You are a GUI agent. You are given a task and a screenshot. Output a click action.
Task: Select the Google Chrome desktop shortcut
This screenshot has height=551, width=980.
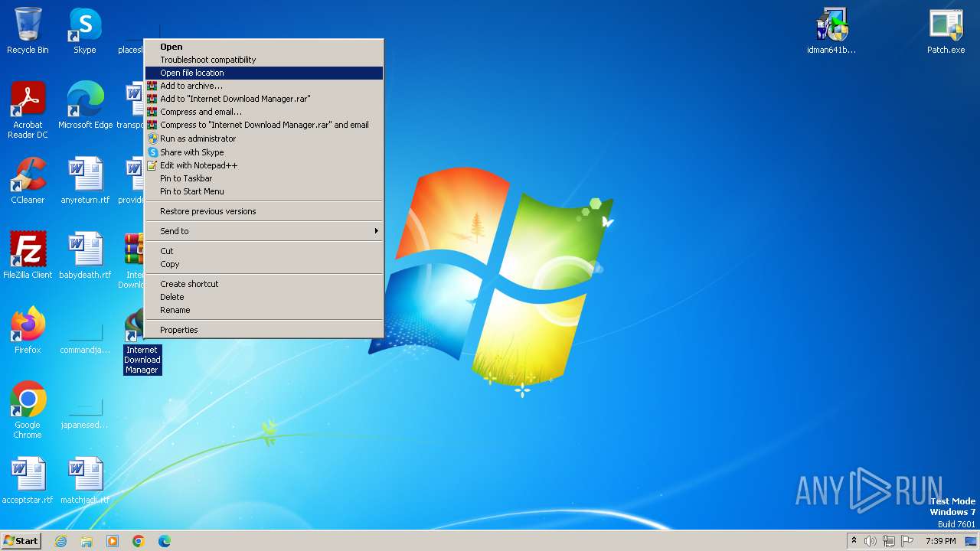coord(28,410)
